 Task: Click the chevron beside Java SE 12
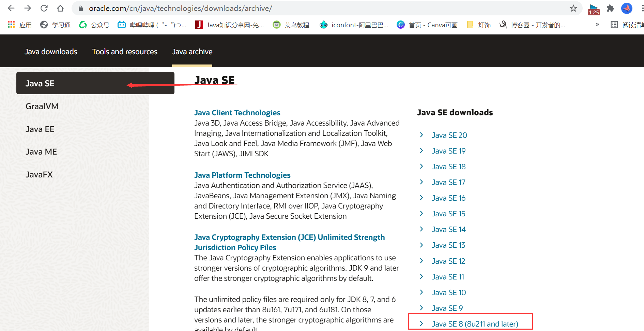click(x=421, y=261)
